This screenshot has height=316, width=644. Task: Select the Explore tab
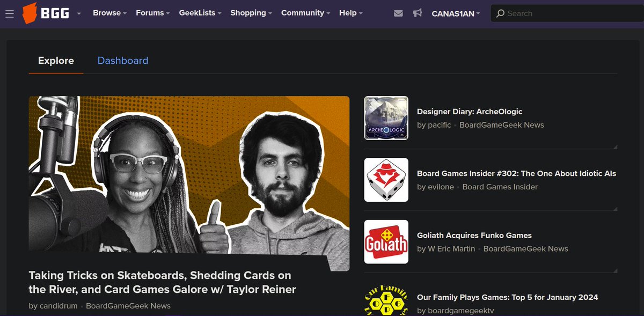point(56,61)
